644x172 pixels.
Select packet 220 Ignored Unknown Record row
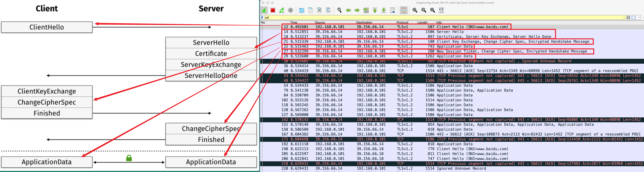click(452, 168)
